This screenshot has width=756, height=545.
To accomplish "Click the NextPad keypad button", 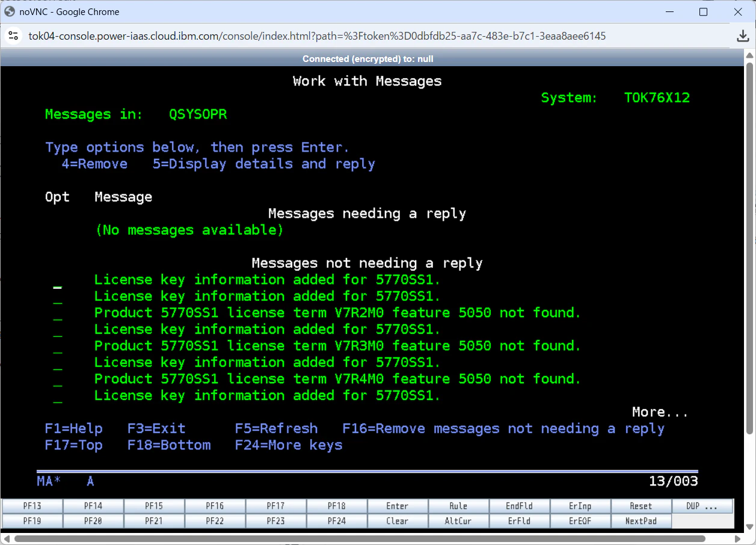I will click(x=641, y=521).
